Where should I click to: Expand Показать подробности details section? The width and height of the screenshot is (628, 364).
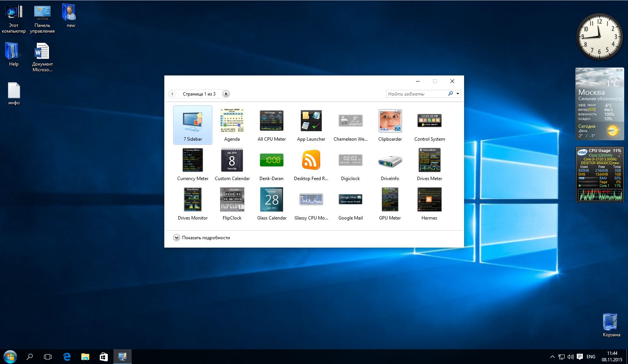point(176,238)
